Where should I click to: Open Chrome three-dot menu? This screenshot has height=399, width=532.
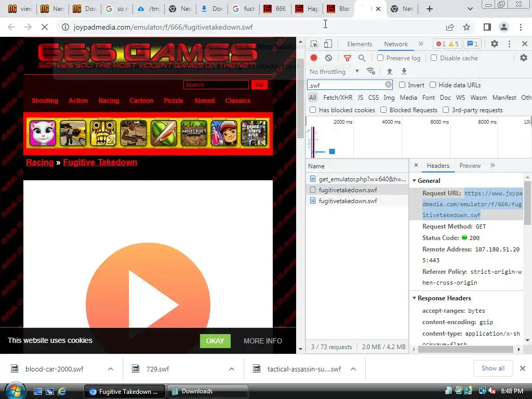[521, 27]
